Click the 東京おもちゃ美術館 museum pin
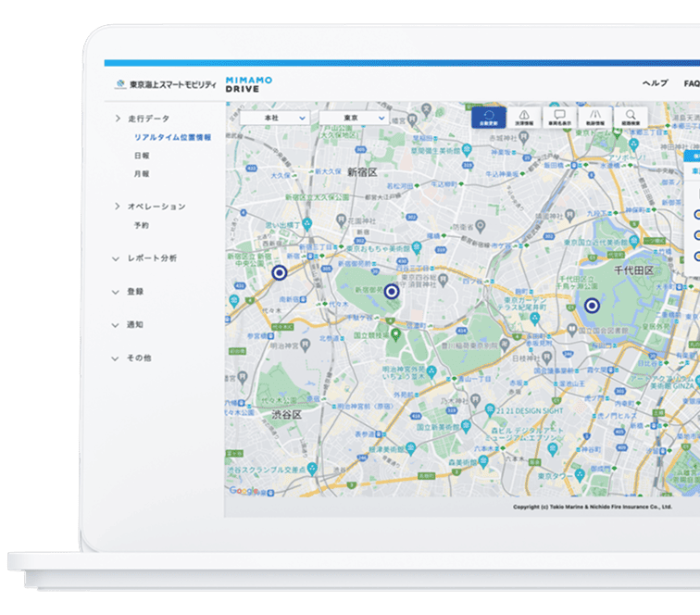The image size is (700, 615). [x=417, y=247]
